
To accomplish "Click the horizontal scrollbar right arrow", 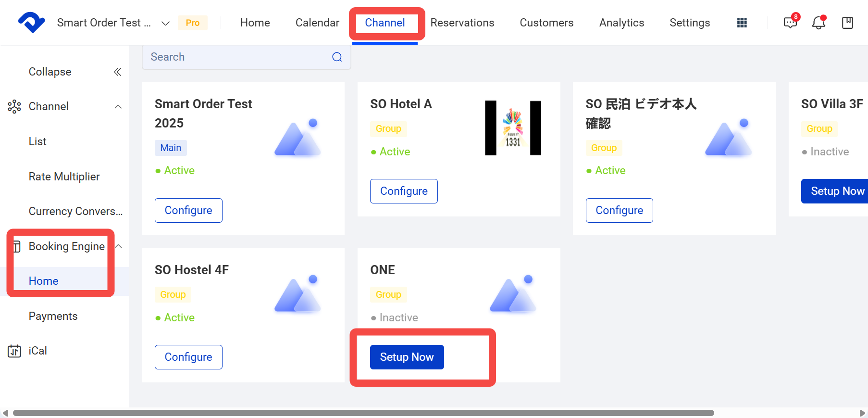I will 862,413.
